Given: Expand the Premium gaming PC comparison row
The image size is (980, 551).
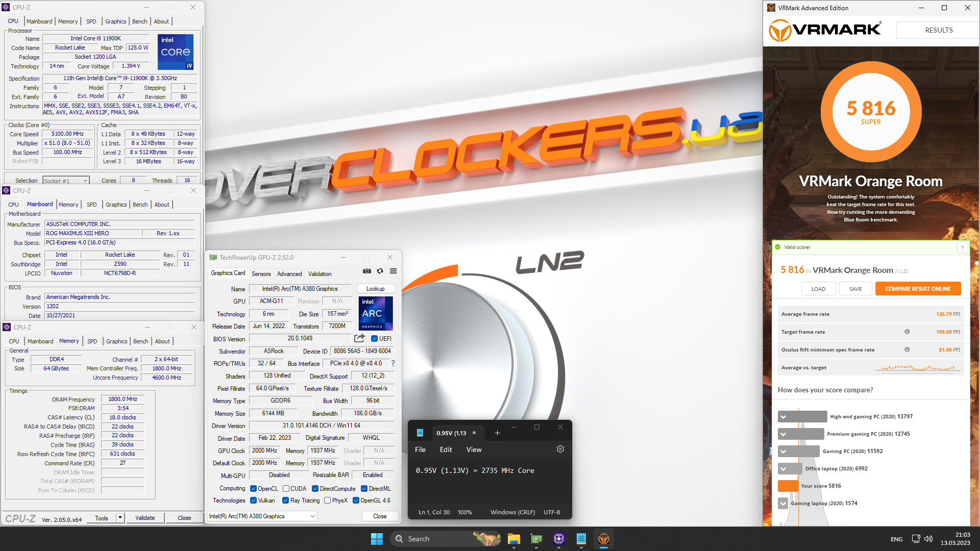Looking at the screenshot, I should [x=783, y=434].
